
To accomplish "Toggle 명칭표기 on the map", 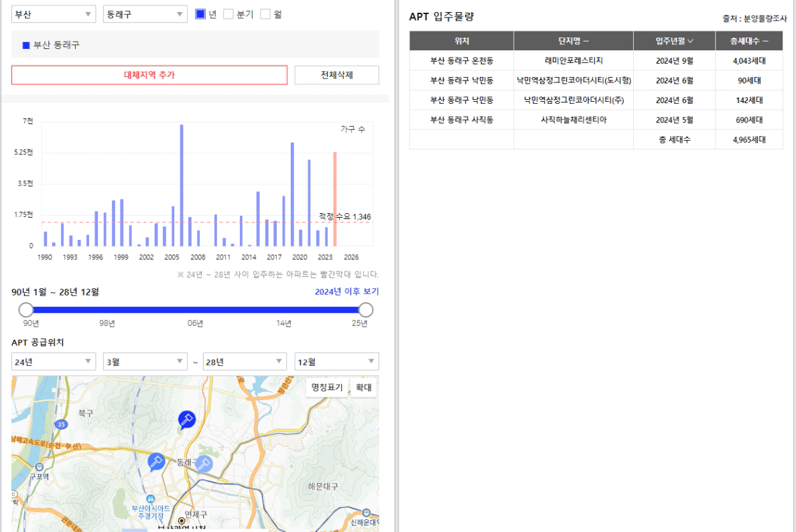I will 327,387.
